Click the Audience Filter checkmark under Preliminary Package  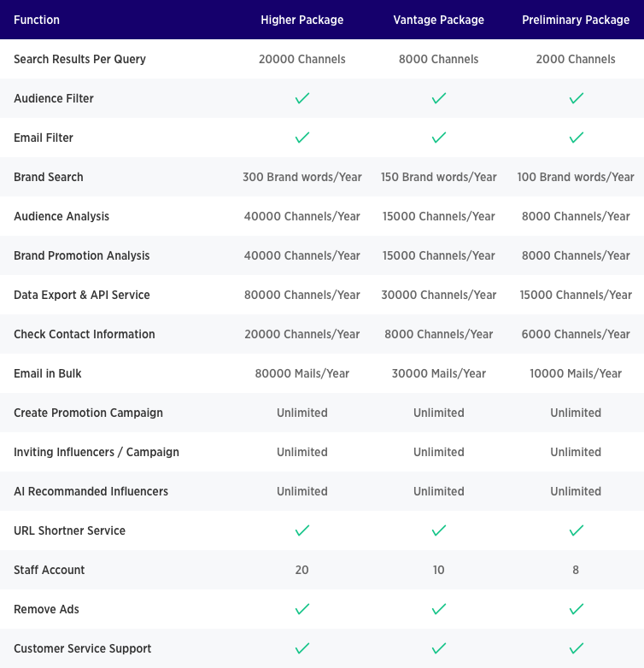[x=576, y=98]
